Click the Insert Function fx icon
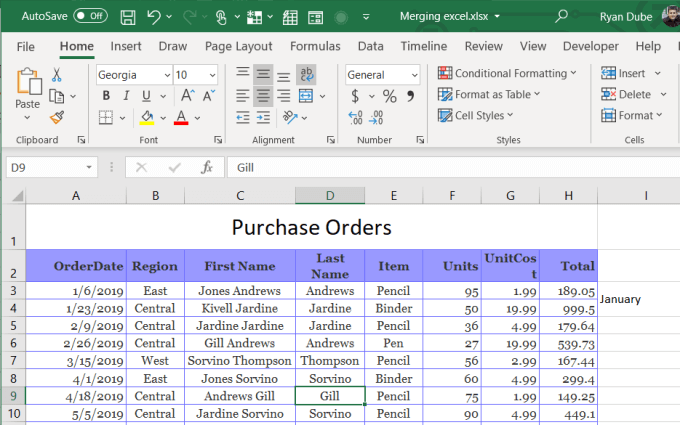Viewport: 680px width, 425px height. click(207, 167)
